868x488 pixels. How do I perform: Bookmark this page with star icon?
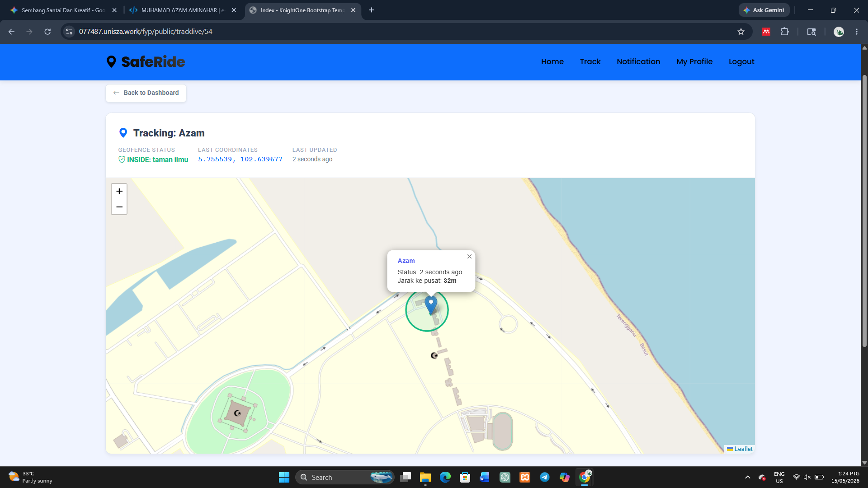pyautogui.click(x=741, y=32)
